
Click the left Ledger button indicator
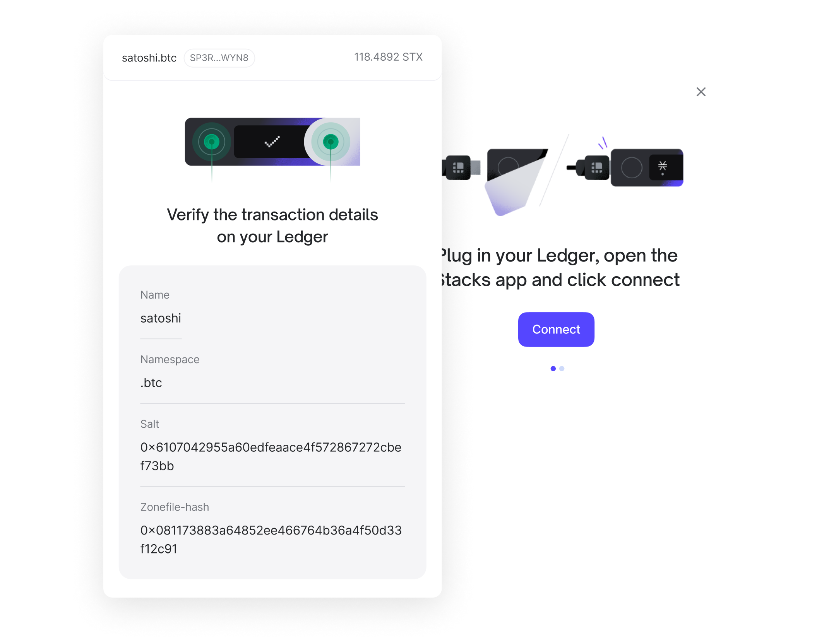212,142
